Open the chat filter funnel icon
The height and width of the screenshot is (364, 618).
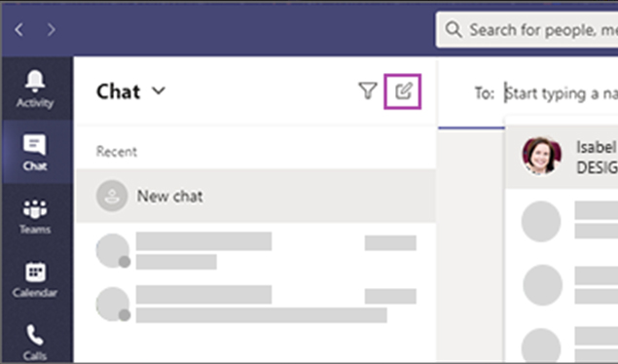[x=367, y=91]
